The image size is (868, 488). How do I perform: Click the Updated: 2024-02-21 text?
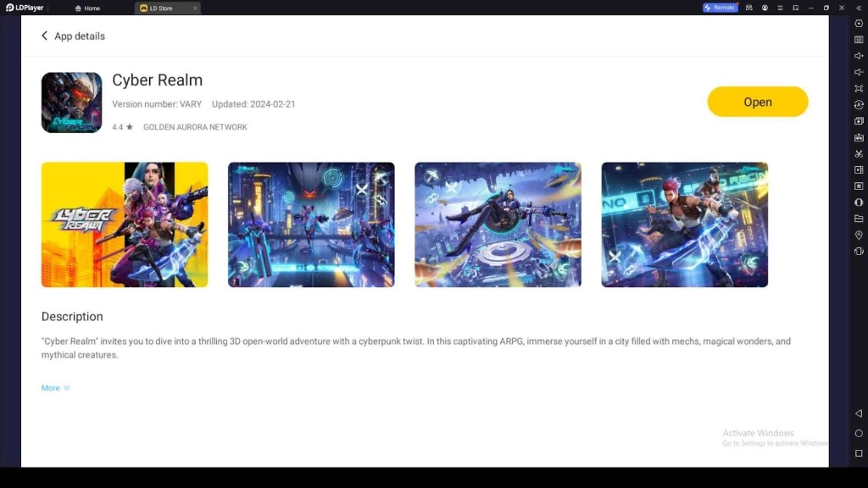(253, 104)
